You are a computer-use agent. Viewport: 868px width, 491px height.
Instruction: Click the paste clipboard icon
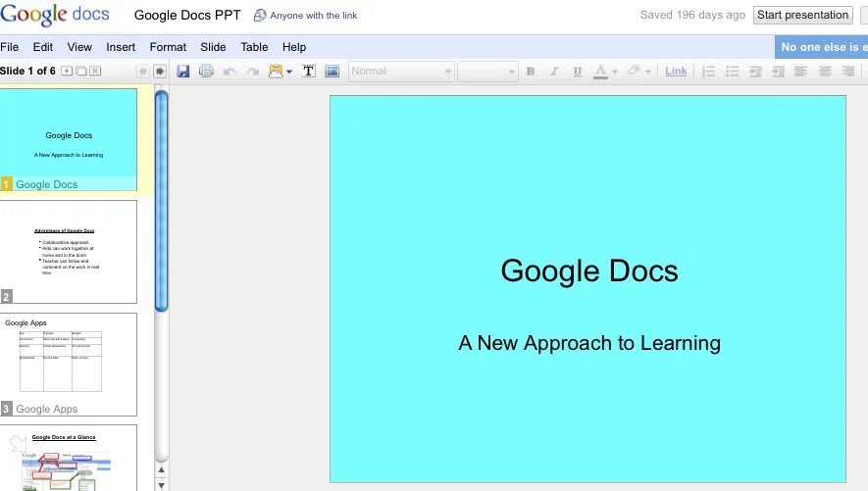coord(276,71)
